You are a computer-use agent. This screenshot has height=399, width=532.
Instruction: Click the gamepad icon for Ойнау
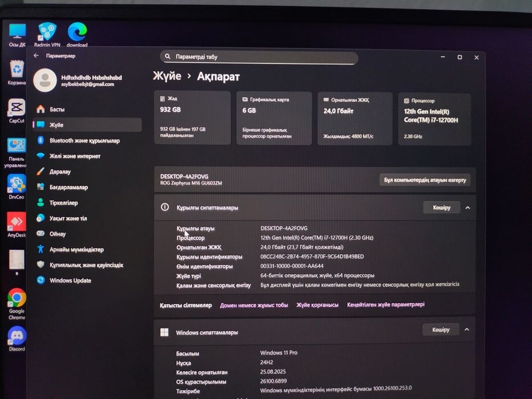click(x=40, y=234)
